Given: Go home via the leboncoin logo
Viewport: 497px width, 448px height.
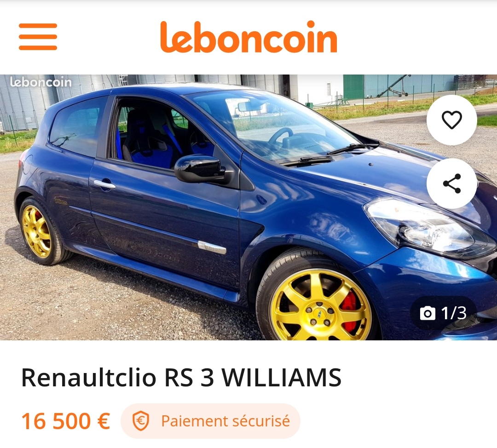Looking at the screenshot, I should tap(248, 37).
